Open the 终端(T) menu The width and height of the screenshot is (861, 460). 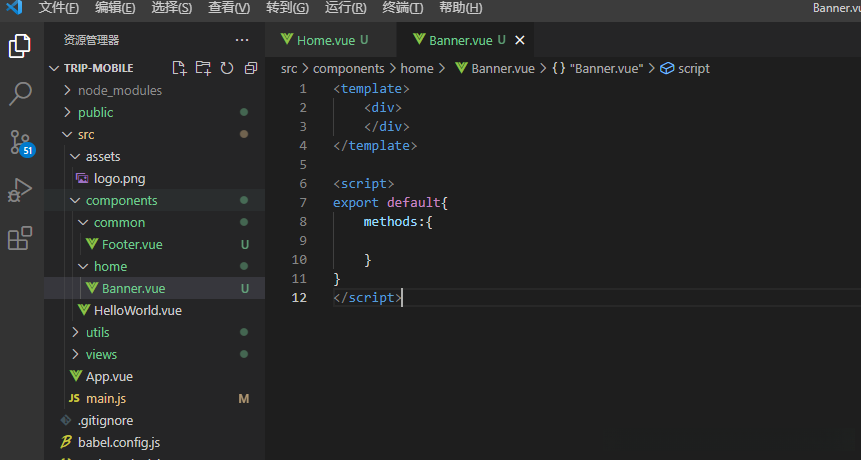[402, 8]
